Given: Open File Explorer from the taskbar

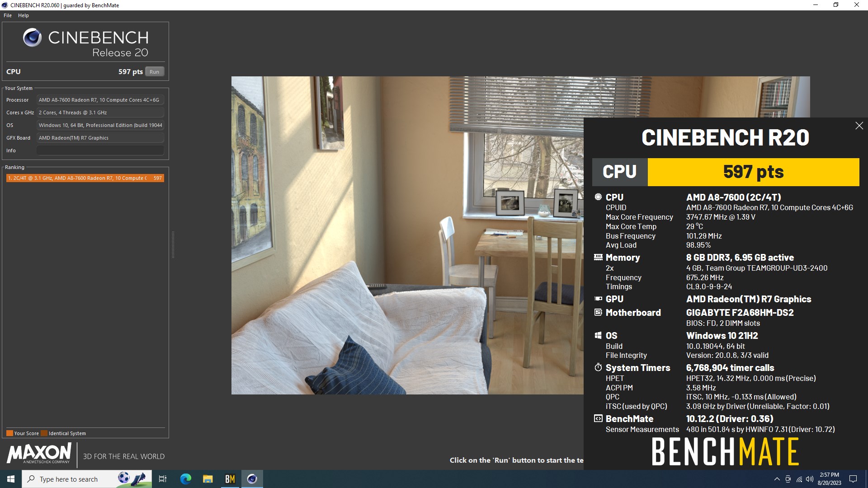Looking at the screenshot, I should 208,479.
